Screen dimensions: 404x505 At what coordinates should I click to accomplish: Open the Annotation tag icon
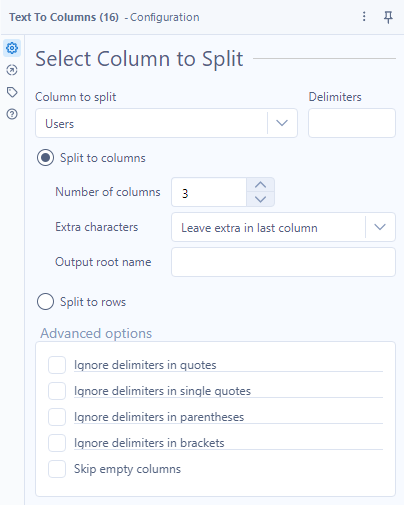12,92
